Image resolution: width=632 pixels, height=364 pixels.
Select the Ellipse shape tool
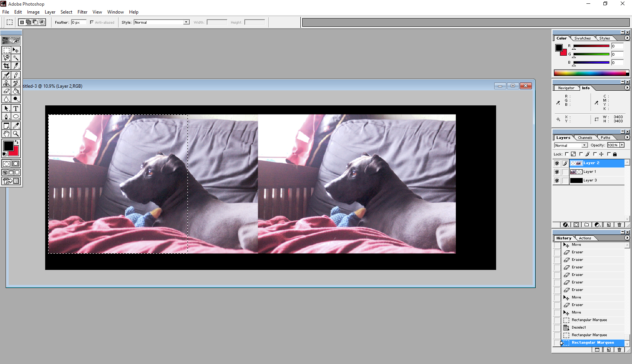tap(16, 116)
